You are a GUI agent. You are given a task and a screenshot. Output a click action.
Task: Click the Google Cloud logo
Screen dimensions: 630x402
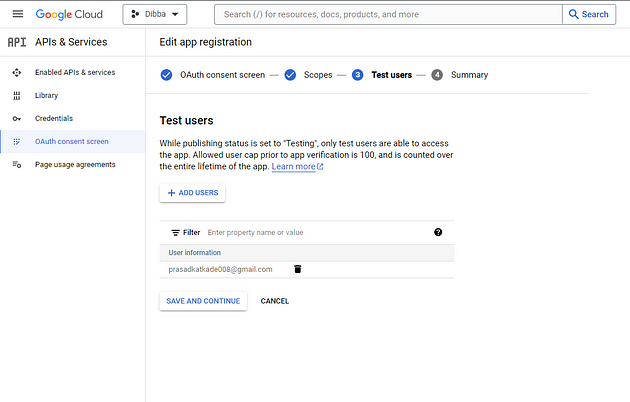(x=69, y=14)
